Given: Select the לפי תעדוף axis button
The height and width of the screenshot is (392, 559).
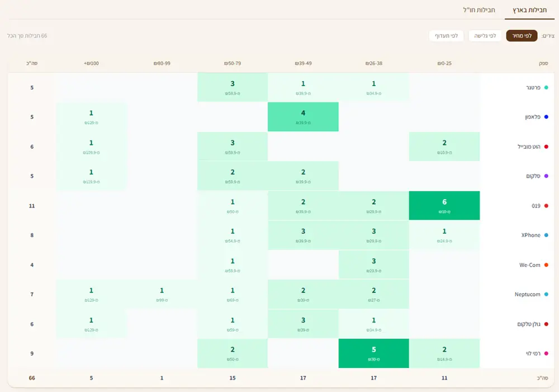Looking at the screenshot, I should click(446, 36).
